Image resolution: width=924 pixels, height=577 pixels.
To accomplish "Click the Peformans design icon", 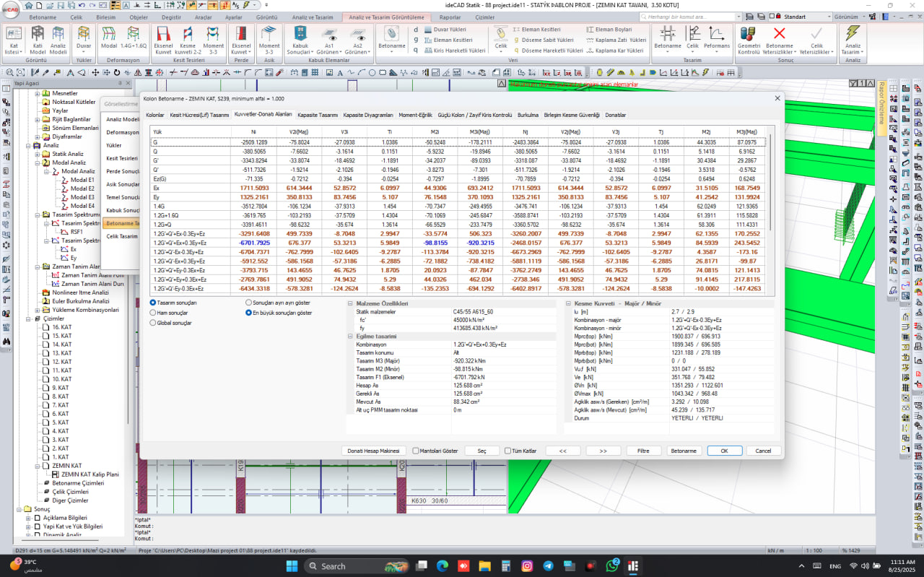I will [x=717, y=38].
